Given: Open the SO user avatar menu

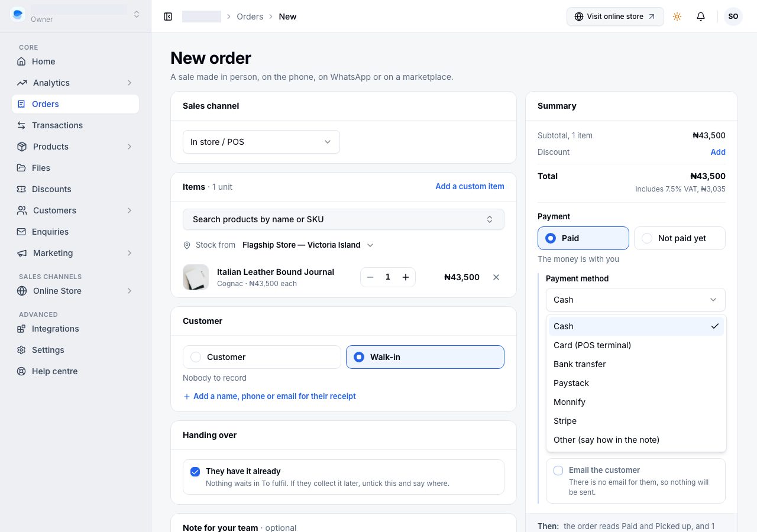Looking at the screenshot, I should pyautogui.click(x=733, y=17).
